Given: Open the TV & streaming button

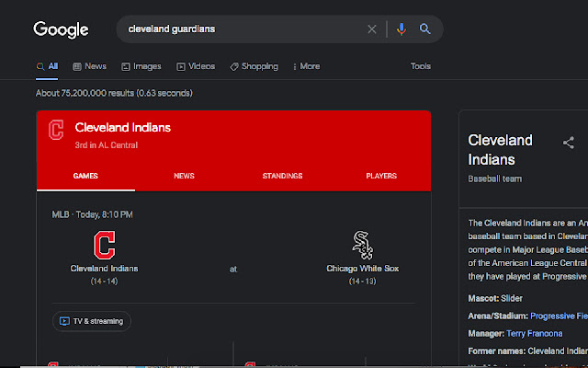Looking at the screenshot, I should [x=92, y=321].
